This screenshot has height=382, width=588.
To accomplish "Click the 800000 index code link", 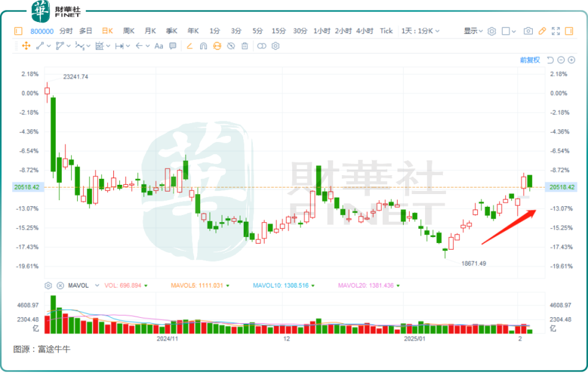I will 42,31.
